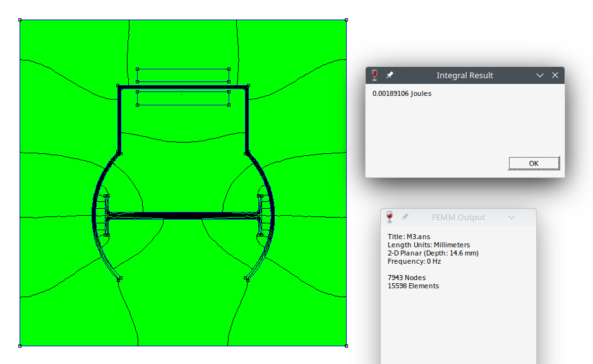Confirm the Integral Result with OK
The image size is (593, 364).
tap(534, 163)
